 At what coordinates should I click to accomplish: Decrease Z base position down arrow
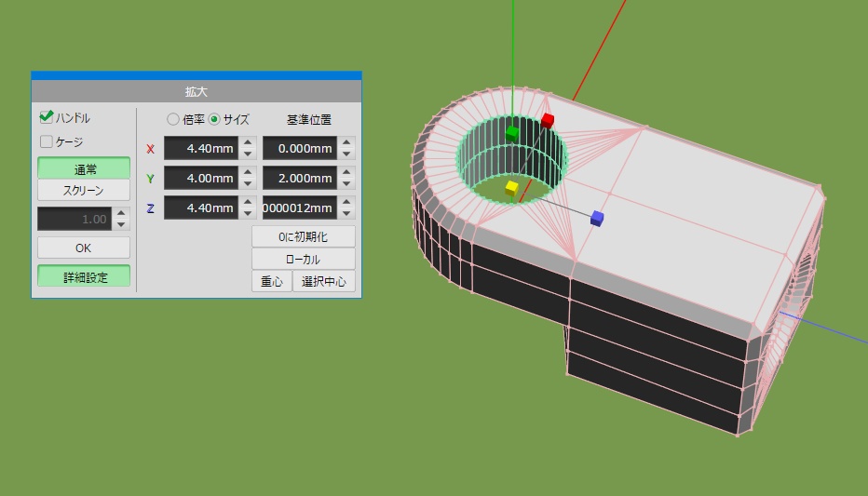tap(346, 214)
